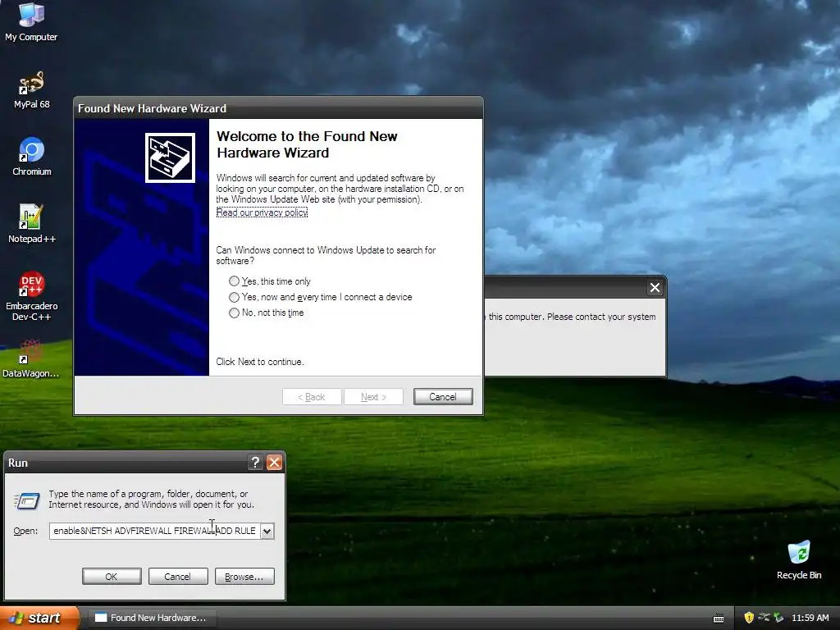Select the Notepad++ desktop shortcut
Viewport: 840px width, 630px height.
tap(32, 223)
